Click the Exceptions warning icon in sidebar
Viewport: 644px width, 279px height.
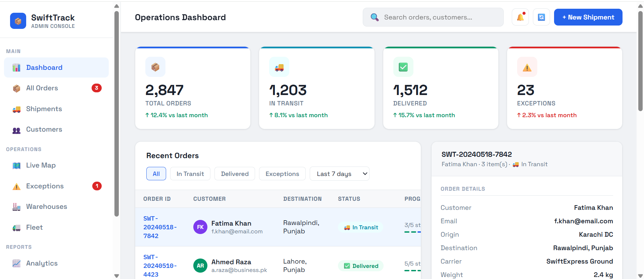point(16,186)
